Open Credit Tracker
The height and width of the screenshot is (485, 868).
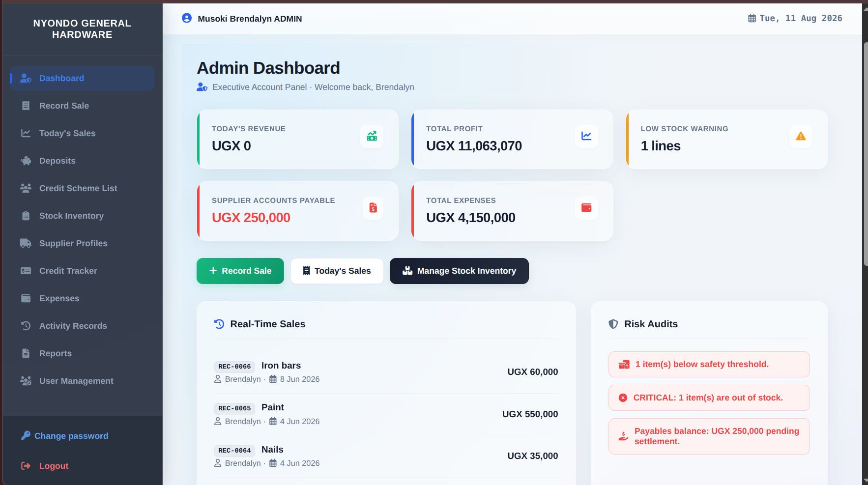pyautogui.click(x=82, y=271)
